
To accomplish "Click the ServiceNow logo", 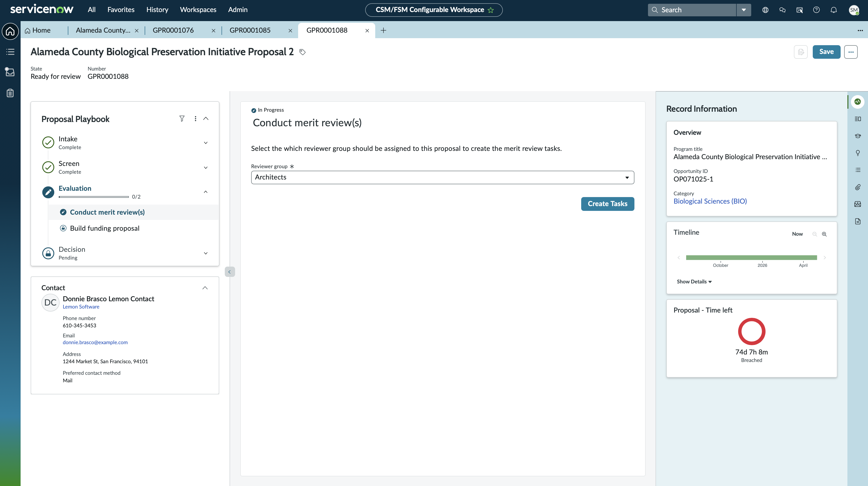I will [x=42, y=10].
